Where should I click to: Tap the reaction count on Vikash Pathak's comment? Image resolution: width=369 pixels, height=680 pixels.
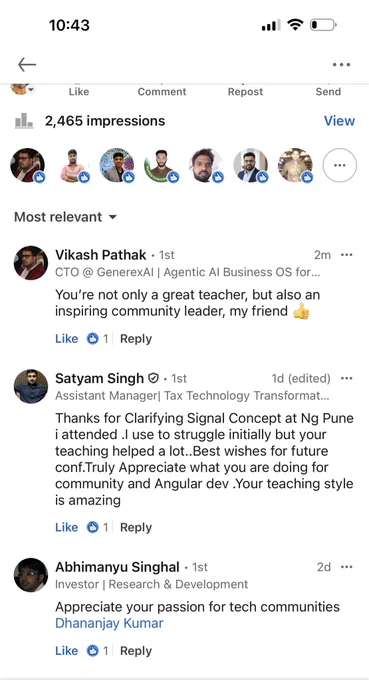(98, 339)
